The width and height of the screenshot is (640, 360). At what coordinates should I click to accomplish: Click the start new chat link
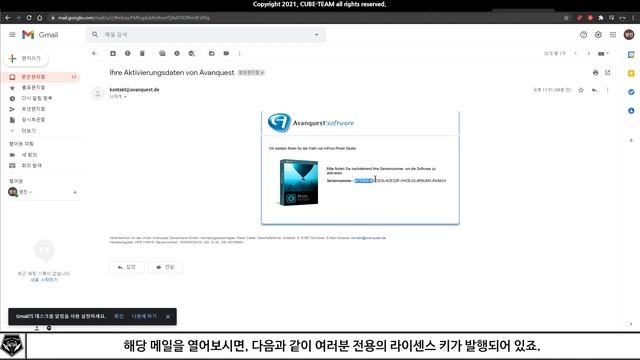(44, 280)
